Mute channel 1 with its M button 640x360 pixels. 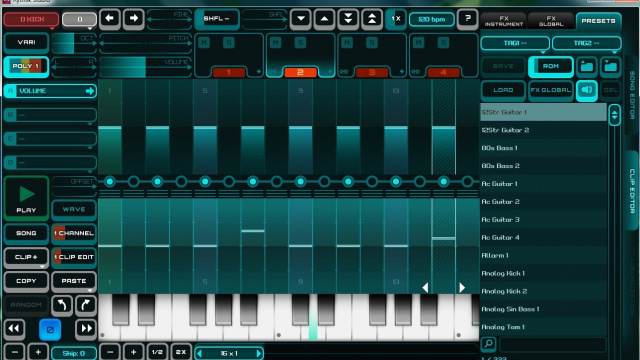[x=204, y=42]
